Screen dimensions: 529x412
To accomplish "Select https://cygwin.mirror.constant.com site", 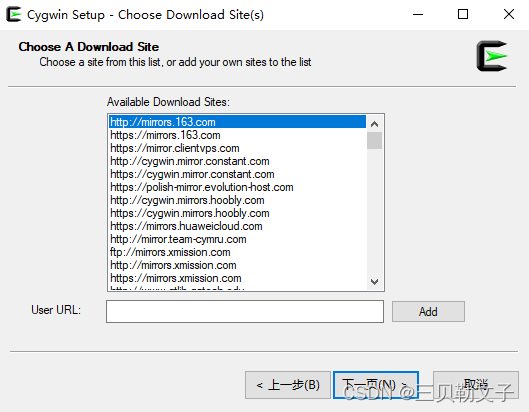I will (x=238, y=174).
